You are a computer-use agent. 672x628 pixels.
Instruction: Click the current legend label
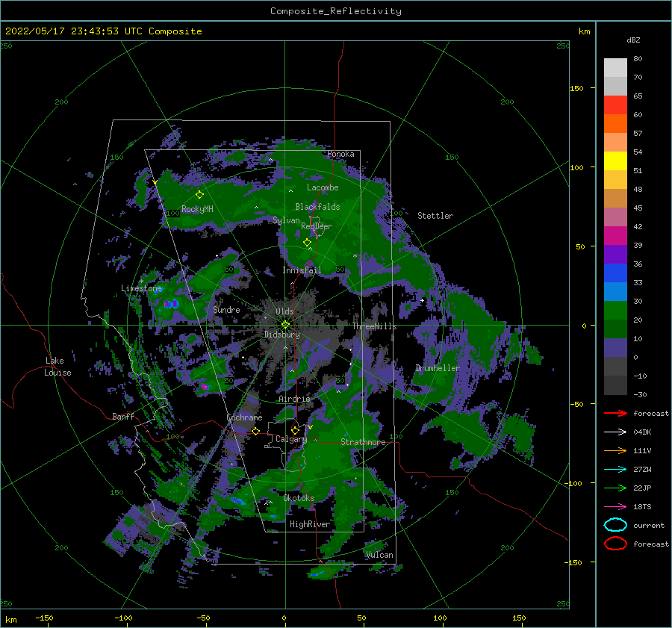tap(649, 526)
